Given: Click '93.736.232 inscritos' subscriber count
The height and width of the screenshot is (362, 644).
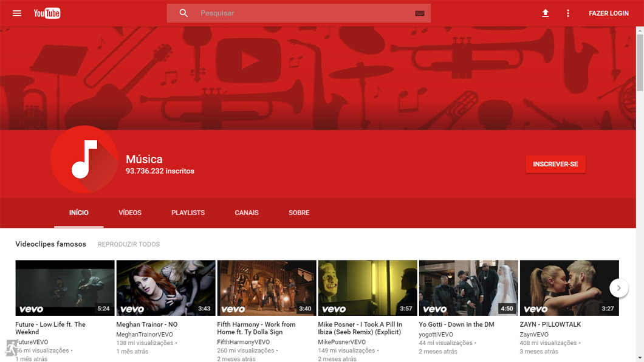Looking at the screenshot, I should 160,171.
